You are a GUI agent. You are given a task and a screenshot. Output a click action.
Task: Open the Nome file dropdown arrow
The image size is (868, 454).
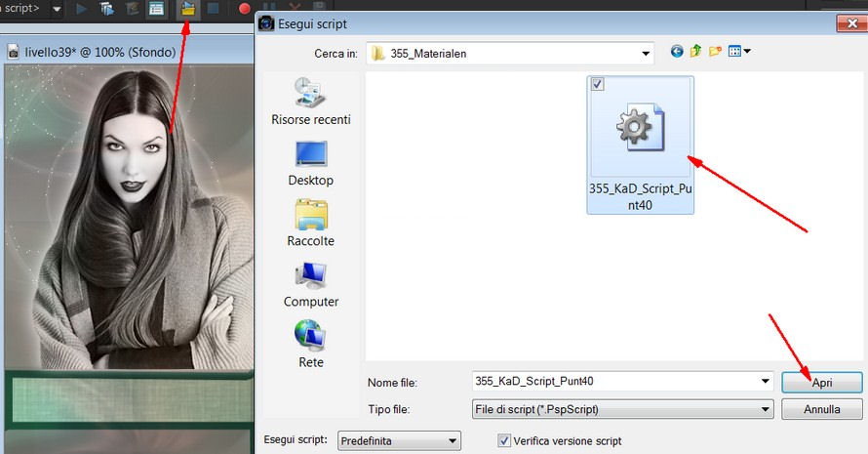coord(765,382)
